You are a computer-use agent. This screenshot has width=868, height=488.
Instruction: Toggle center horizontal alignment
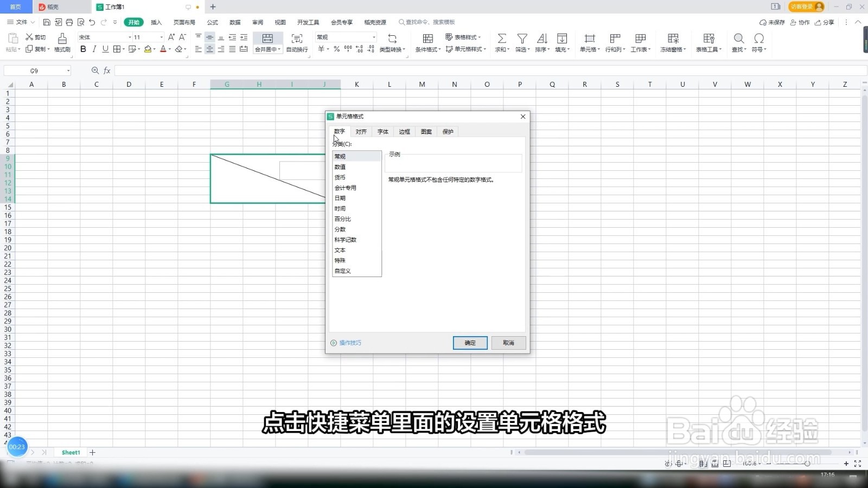click(209, 49)
